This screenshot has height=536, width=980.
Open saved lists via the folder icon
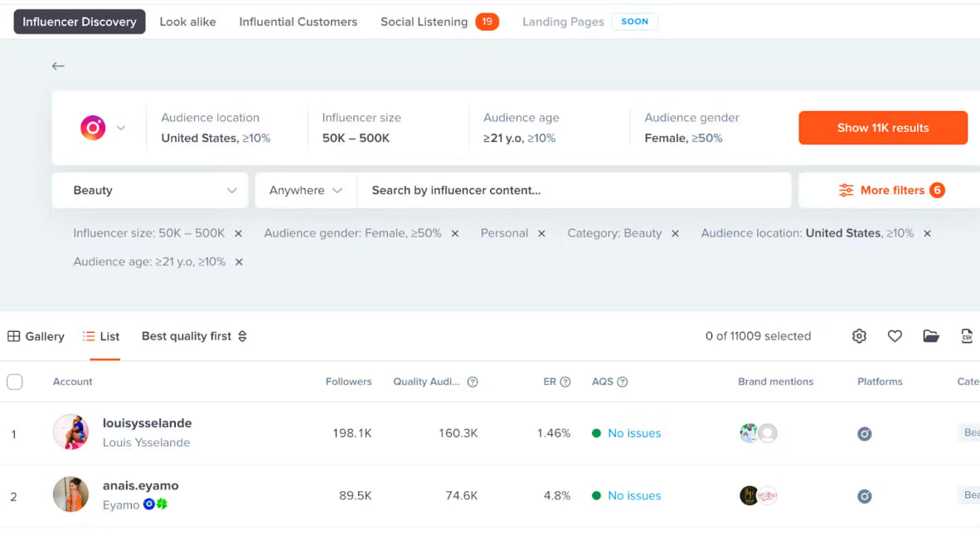[930, 336]
